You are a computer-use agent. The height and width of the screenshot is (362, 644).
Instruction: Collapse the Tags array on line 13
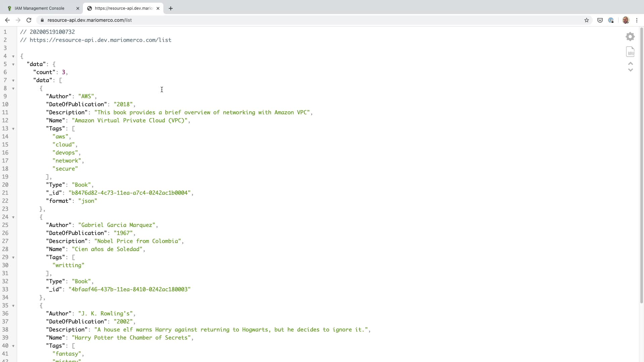tap(13, 129)
